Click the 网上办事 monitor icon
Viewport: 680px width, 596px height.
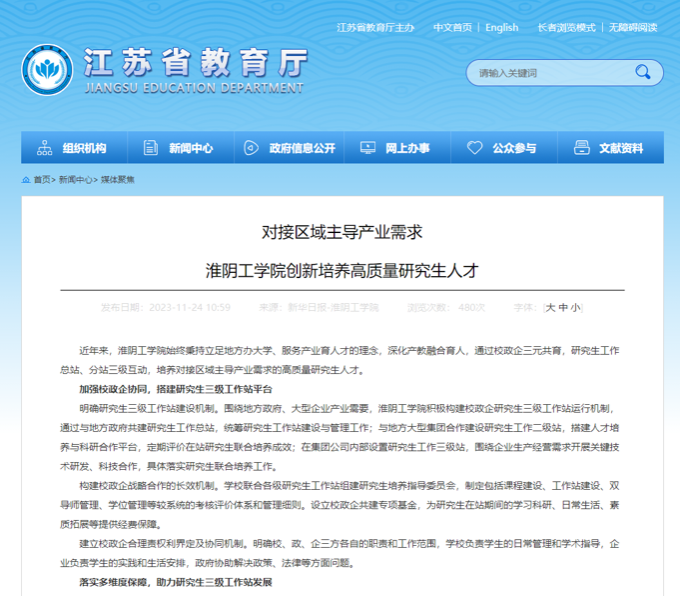[x=368, y=148]
